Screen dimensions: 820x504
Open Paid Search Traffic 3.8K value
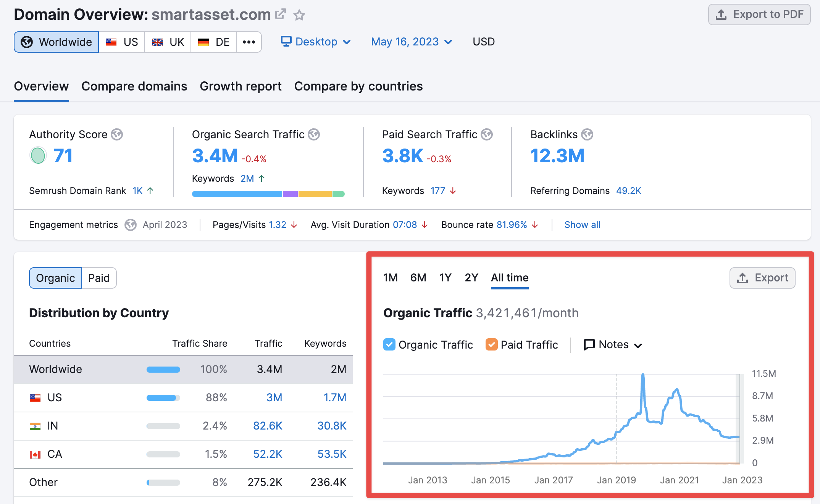(403, 156)
